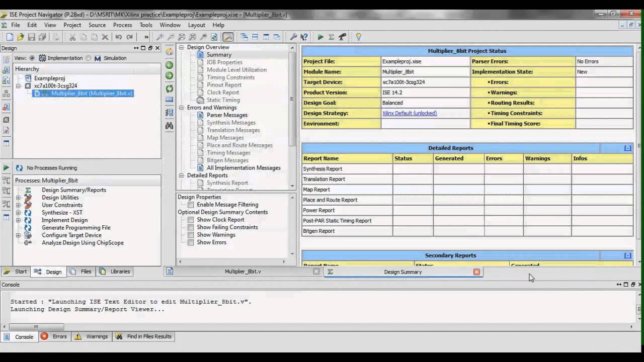Open the File menu
Image resolution: width=644 pixels, height=362 pixels.
(x=16, y=25)
